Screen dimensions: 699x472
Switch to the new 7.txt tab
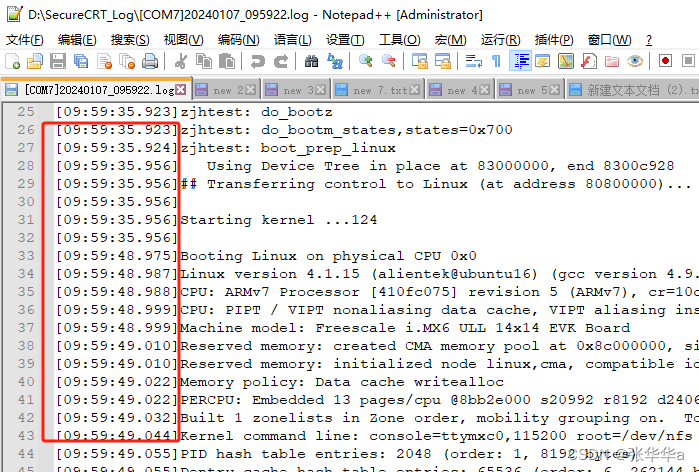[x=377, y=90]
